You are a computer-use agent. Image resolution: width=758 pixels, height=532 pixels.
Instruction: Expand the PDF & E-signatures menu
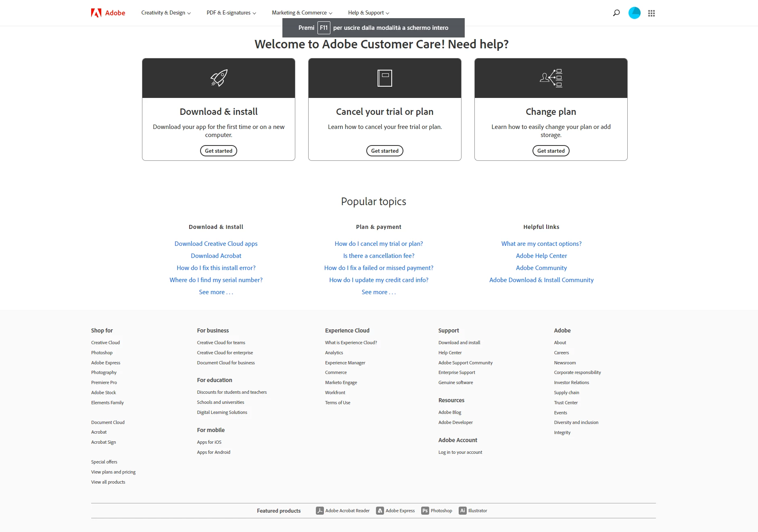coord(231,13)
